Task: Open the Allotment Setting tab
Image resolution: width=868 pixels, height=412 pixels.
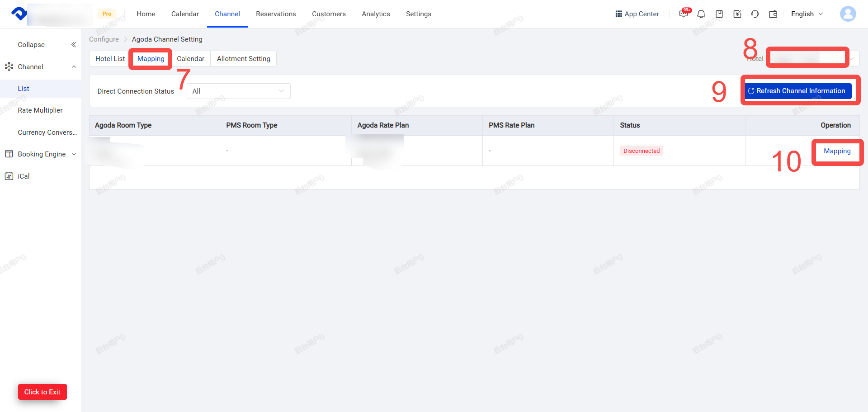Action: 244,59
